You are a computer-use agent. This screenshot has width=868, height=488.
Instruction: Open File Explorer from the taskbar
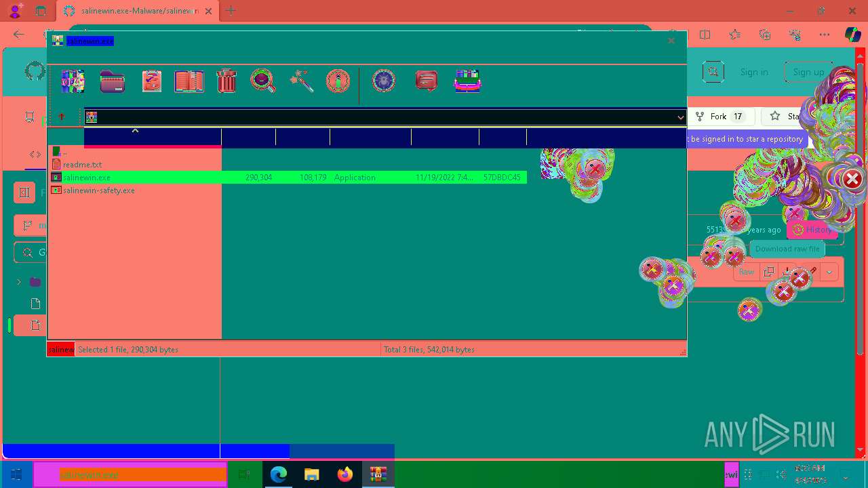311,474
